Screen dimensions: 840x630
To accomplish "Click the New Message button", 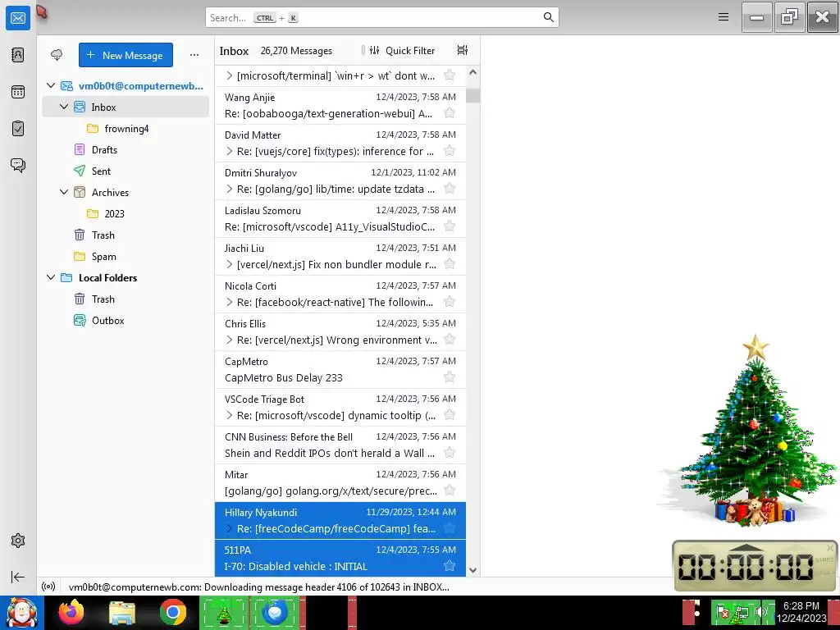I will point(126,55).
